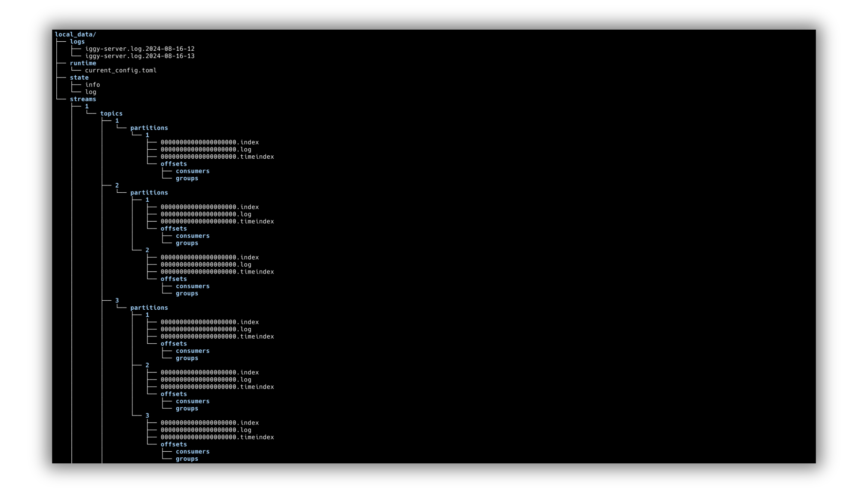Screen dimensions: 868x493
Task: Select partition 1 timeindex file
Action: coord(217,157)
